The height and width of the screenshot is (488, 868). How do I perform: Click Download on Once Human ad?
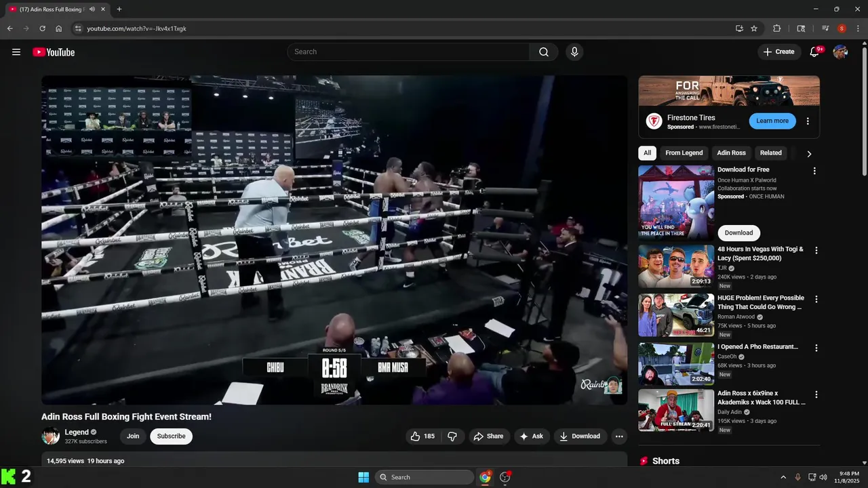tap(738, 233)
